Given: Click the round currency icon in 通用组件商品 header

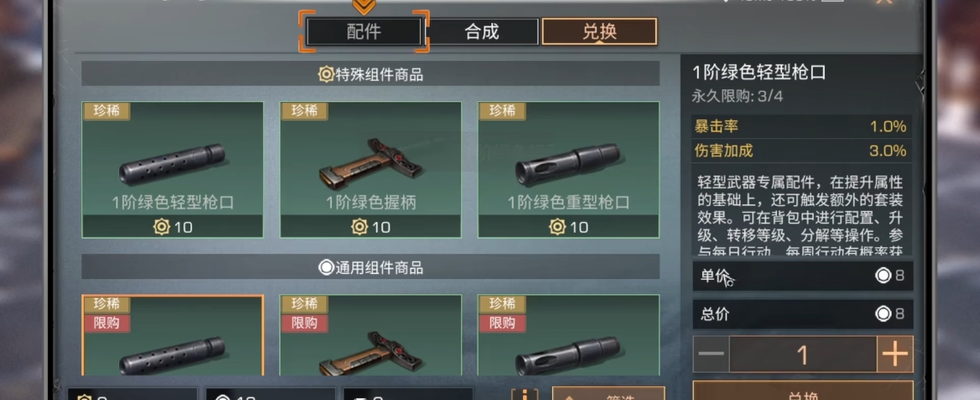Looking at the screenshot, I should [x=326, y=268].
